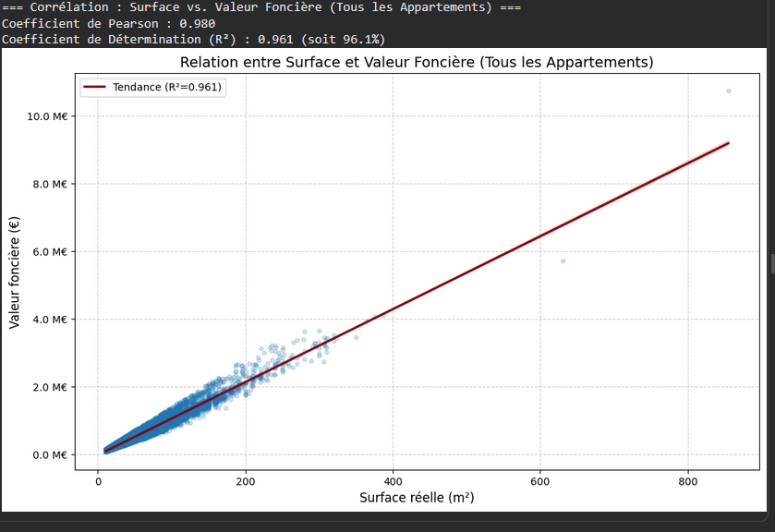Image resolution: width=775 pixels, height=532 pixels.
Task: Click the 'Valeur foncière (€)' y-axis label
Action: 15,272
